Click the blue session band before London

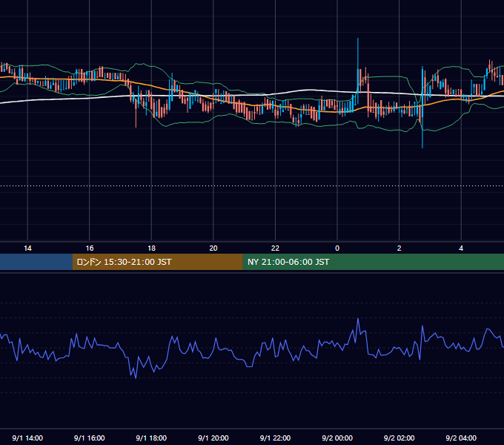point(36,262)
